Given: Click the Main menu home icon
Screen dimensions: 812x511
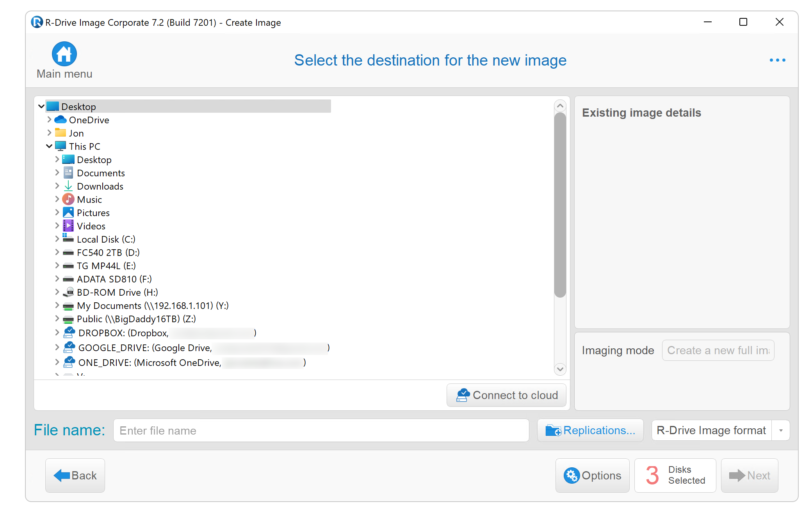Looking at the screenshot, I should click(x=64, y=54).
